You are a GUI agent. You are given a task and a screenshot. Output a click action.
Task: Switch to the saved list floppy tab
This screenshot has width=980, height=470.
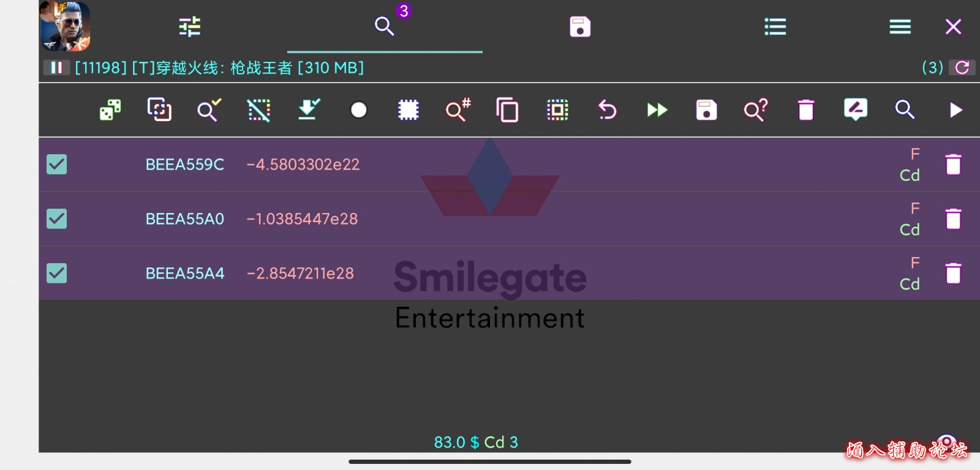pos(579,27)
